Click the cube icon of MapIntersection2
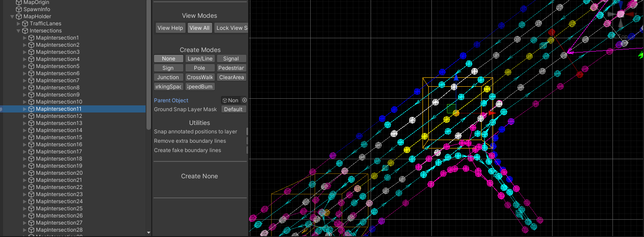This screenshot has width=644, height=237. coord(32,45)
